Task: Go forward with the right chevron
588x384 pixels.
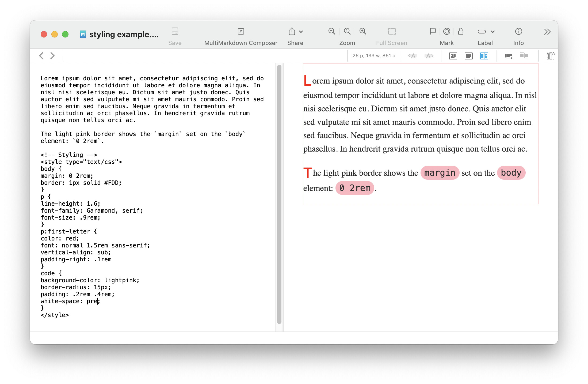Action: click(x=53, y=56)
